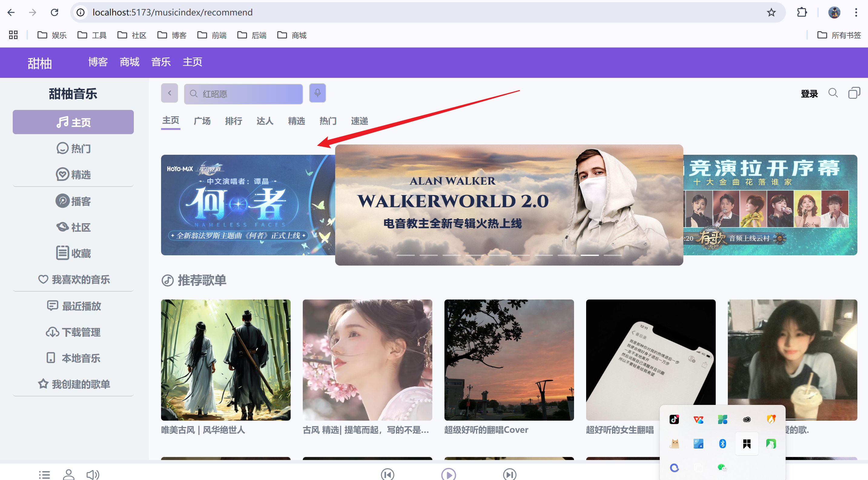Switch to the 精选 tab

coord(296,121)
